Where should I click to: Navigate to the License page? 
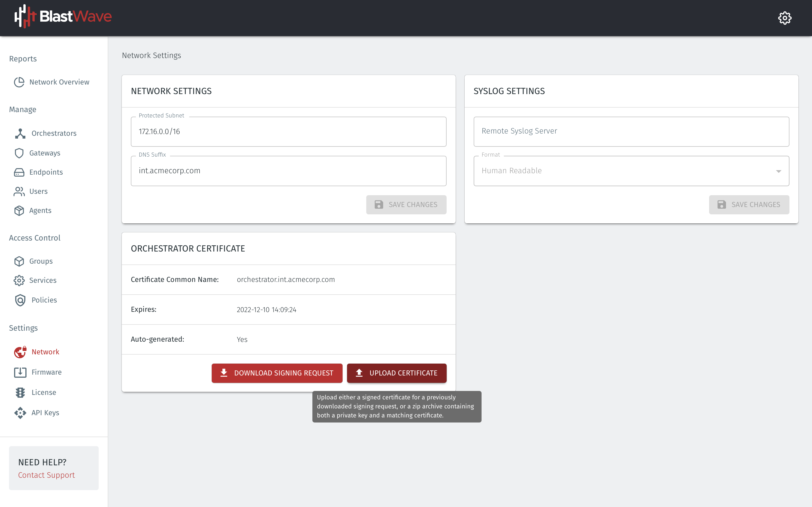point(44,392)
